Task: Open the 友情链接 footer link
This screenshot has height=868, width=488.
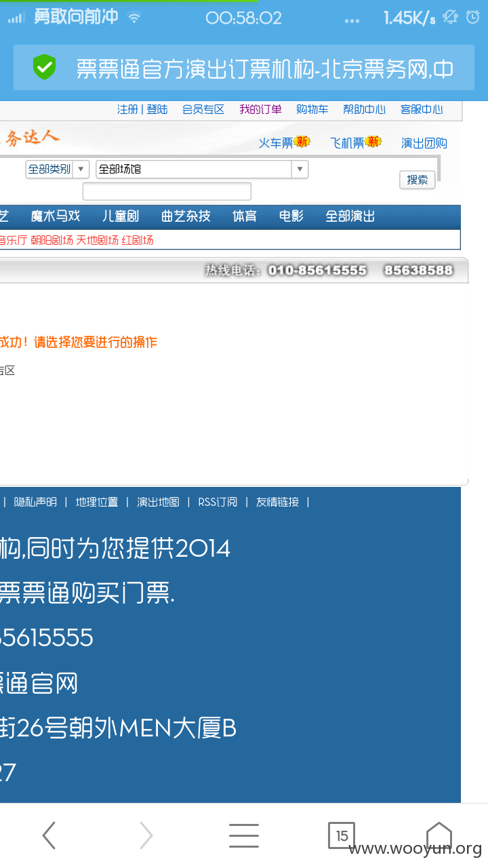Action: (x=277, y=502)
